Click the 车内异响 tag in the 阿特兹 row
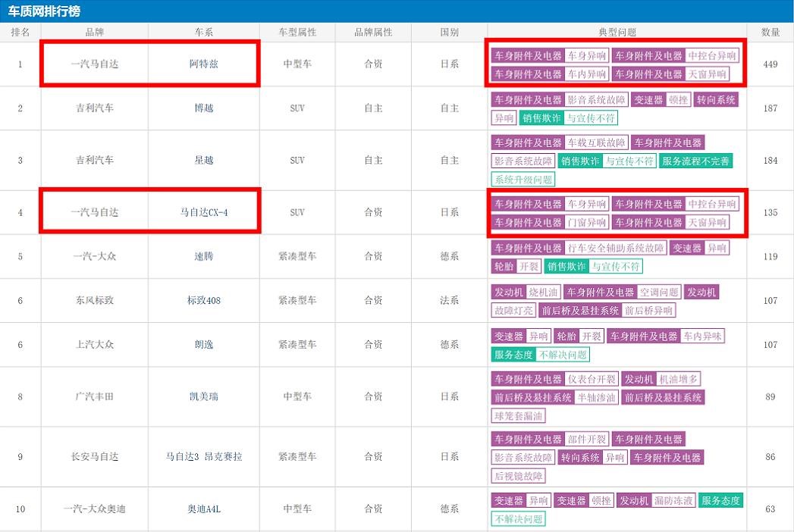 coord(586,74)
